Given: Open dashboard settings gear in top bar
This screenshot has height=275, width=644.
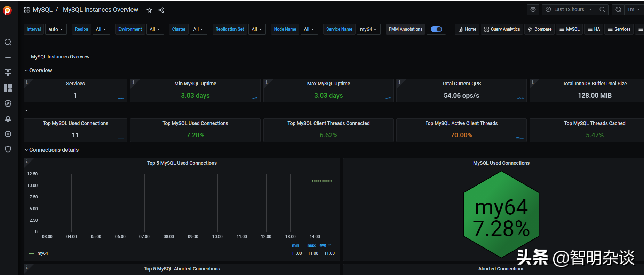Looking at the screenshot, I should tap(533, 9).
